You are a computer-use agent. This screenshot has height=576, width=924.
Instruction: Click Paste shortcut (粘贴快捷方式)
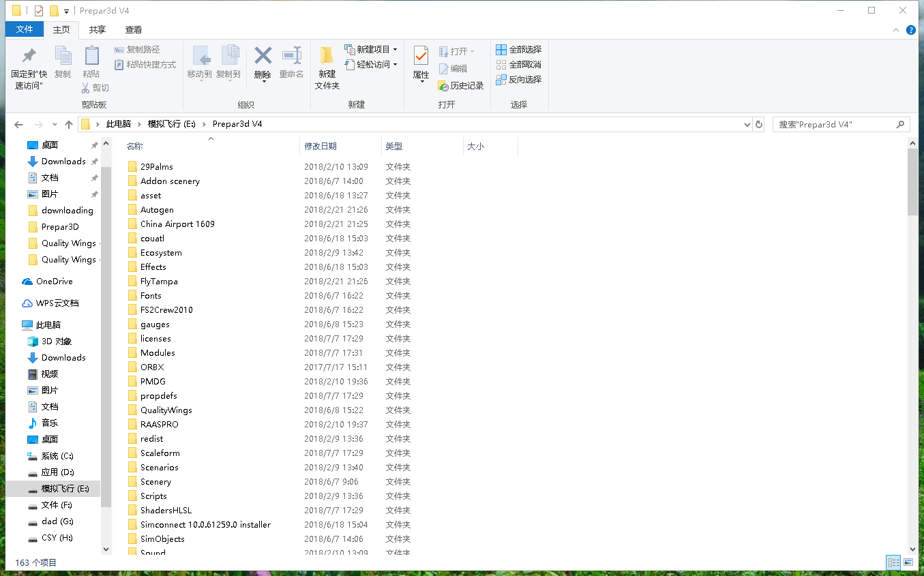(145, 65)
